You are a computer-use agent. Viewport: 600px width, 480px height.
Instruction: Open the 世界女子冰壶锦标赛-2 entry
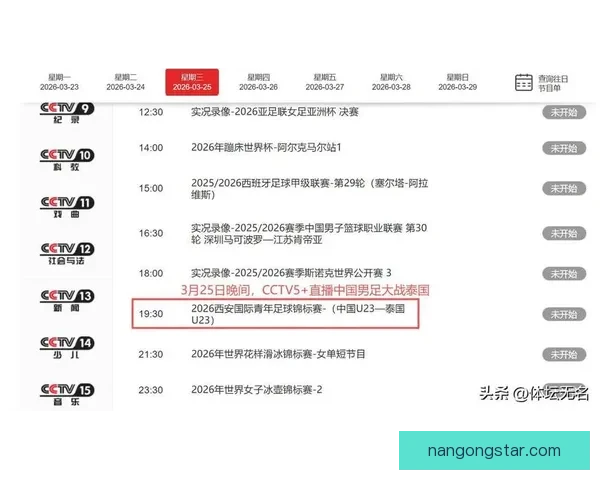257,390
